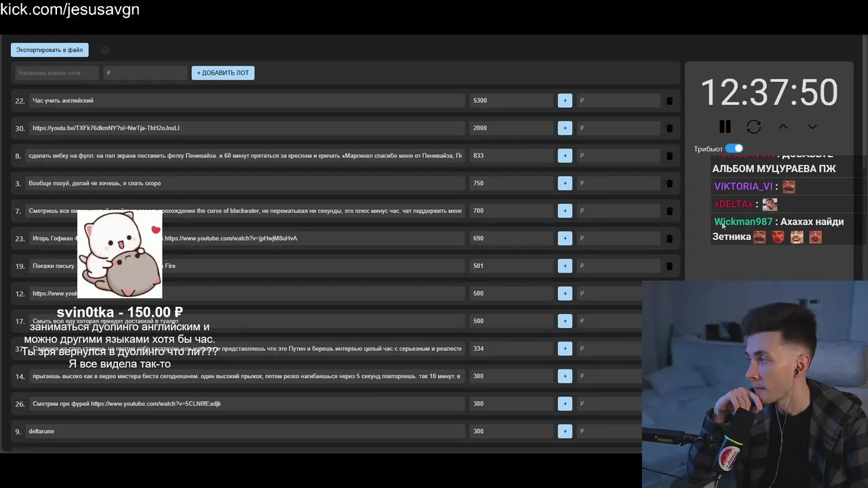Click plus button for lot number 14

pyautogui.click(x=565, y=376)
